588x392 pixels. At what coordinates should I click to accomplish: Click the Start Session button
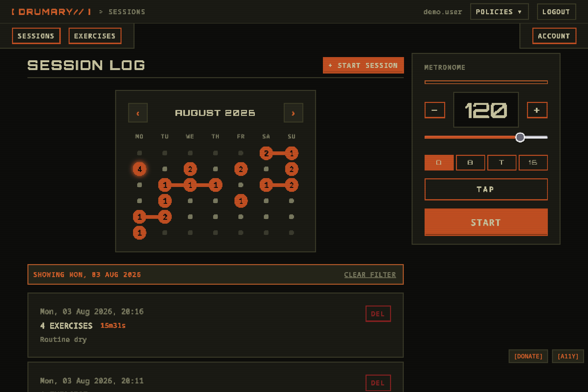click(x=363, y=65)
